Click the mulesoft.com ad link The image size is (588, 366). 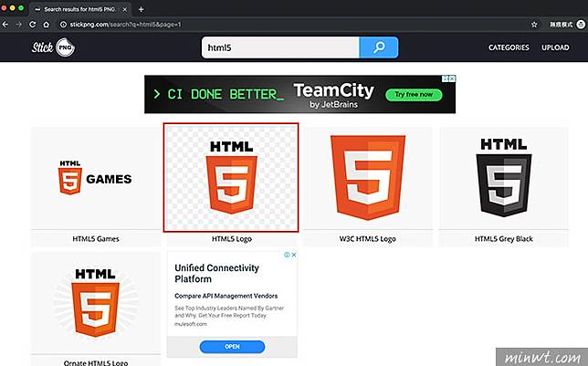tap(191, 324)
